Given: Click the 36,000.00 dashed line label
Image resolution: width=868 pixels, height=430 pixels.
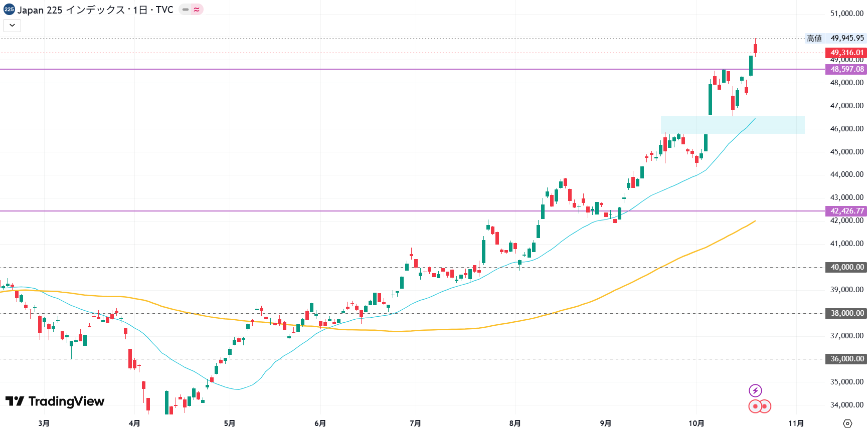Looking at the screenshot, I should coord(846,359).
